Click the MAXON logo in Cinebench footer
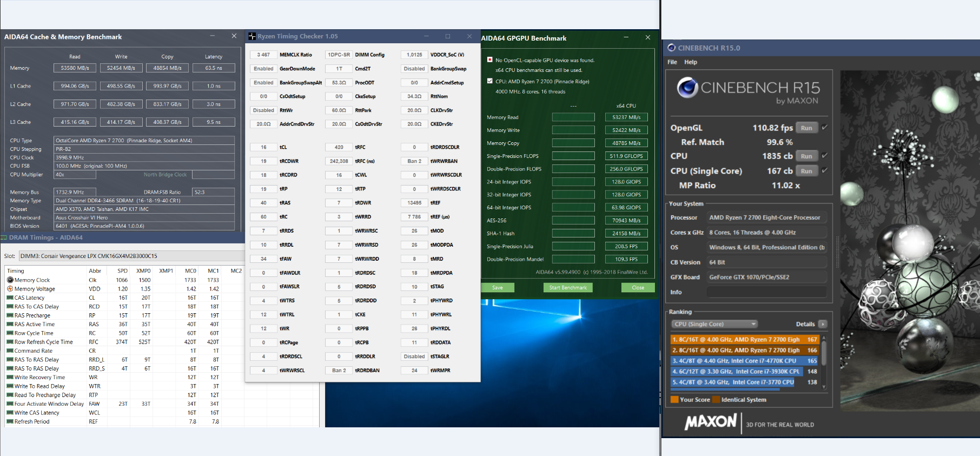This screenshot has height=456, width=980. point(711,422)
